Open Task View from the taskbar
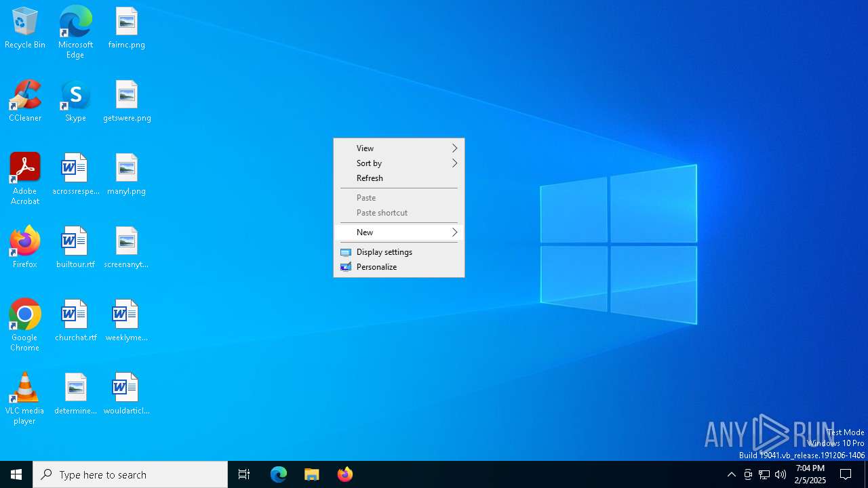The image size is (868, 488). click(x=244, y=474)
